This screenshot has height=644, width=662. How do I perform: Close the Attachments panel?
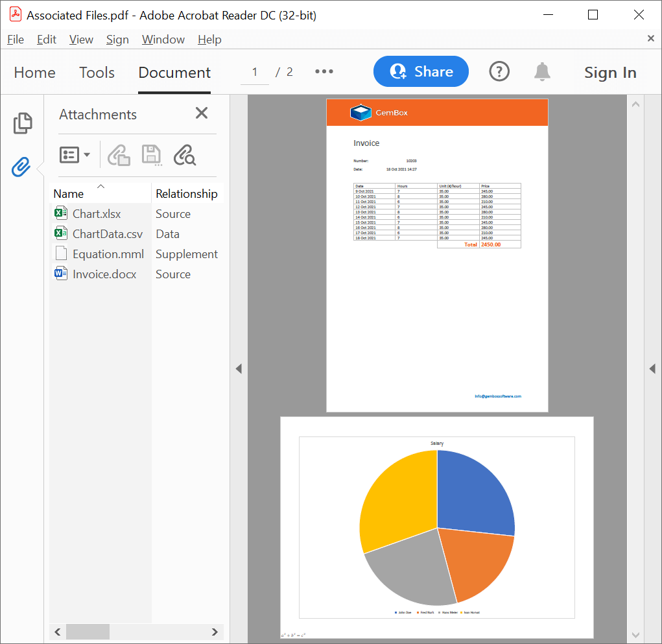(202, 113)
